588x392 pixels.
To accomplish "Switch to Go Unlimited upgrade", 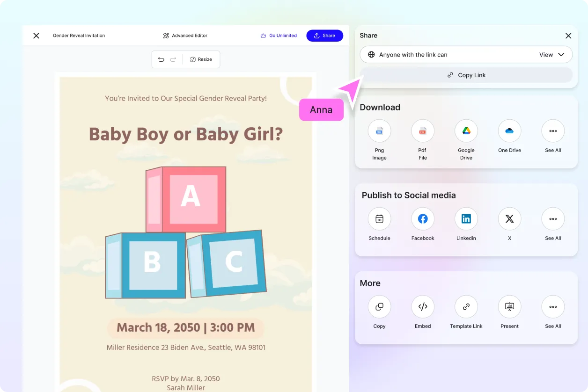I will (x=279, y=35).
